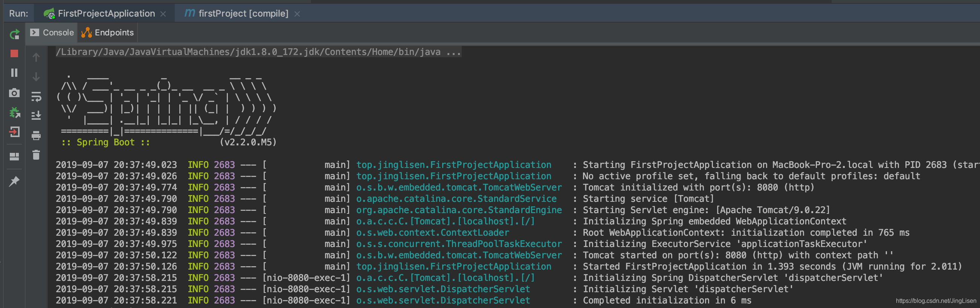Click the green bug update icon

click(14, 113)
